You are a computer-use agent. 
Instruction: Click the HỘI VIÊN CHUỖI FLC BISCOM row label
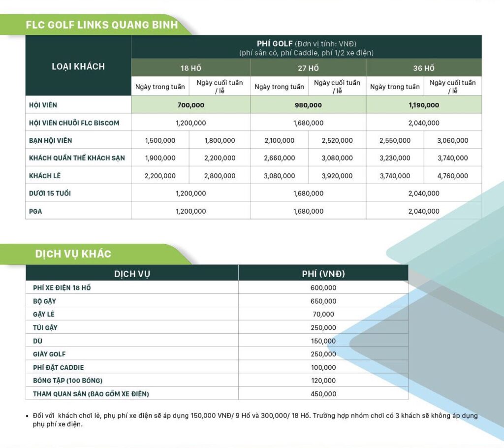coord(74,123)
